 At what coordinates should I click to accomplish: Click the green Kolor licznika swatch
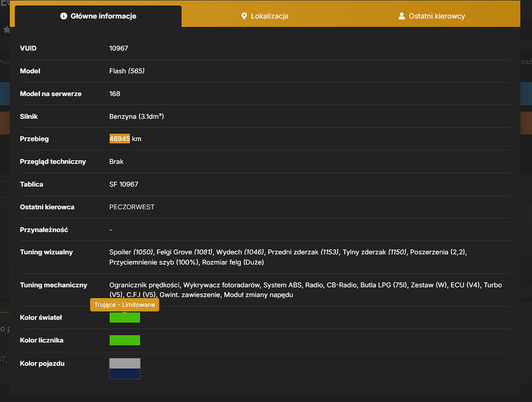(x=124, y=340)
